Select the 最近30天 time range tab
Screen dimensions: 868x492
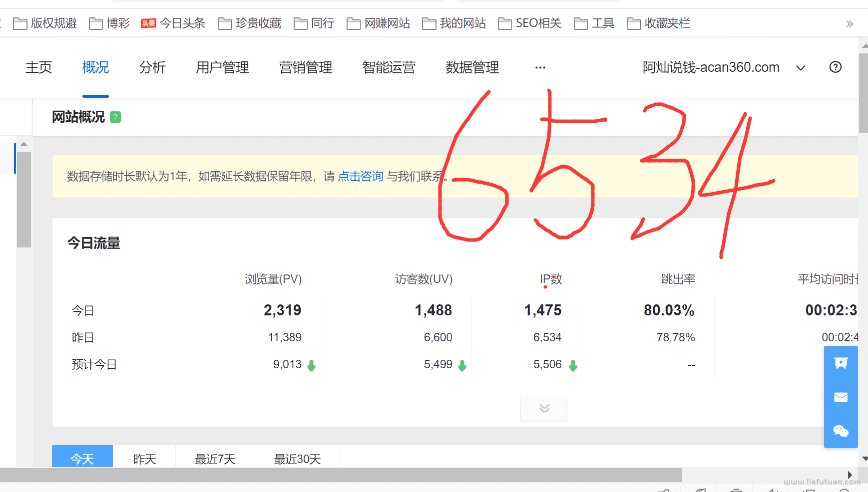click(298, 457)
